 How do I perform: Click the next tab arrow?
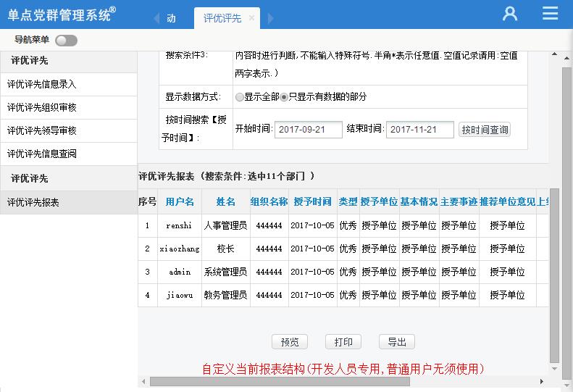pos(270,18)
